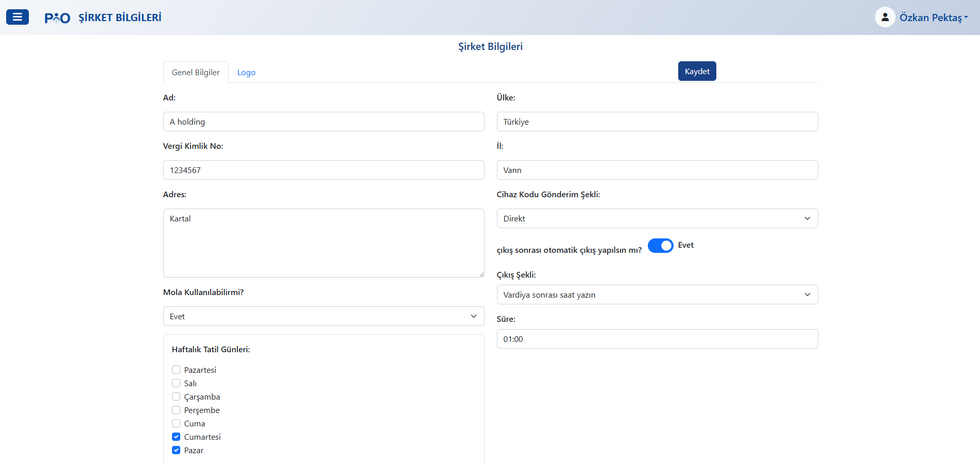This screenshot has height=465, width=980.
Task: Open the hamburger sidebar menu
Action: click(x=17, y=17)
